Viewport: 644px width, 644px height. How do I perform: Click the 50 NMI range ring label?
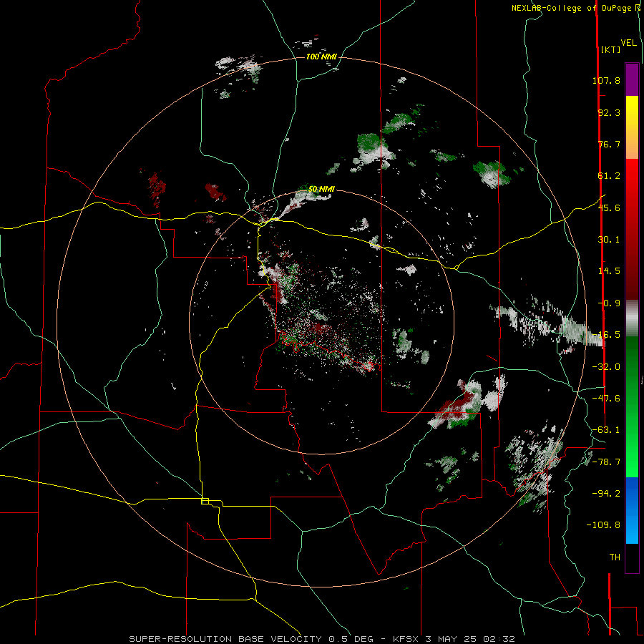pyautogui.click(x=321, y=189)
